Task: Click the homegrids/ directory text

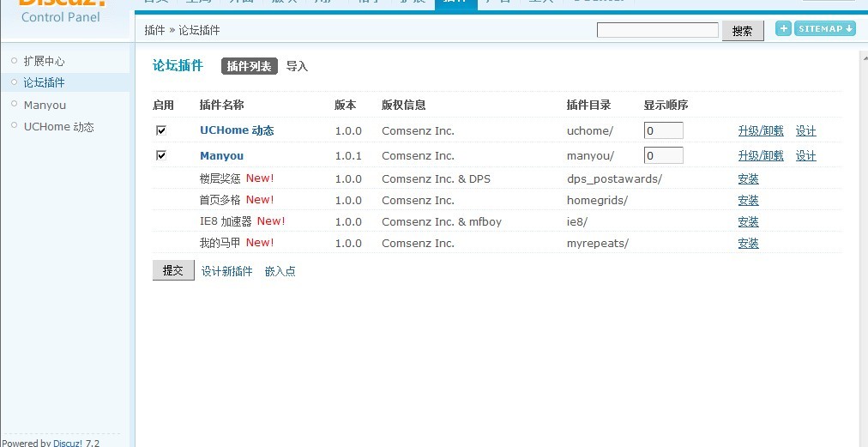Action: click(597, 201)
